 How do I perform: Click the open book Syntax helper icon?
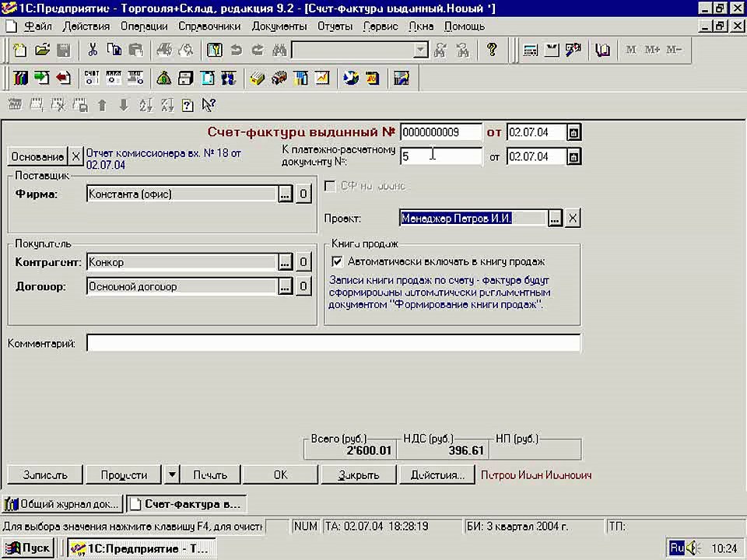point(602,50)
